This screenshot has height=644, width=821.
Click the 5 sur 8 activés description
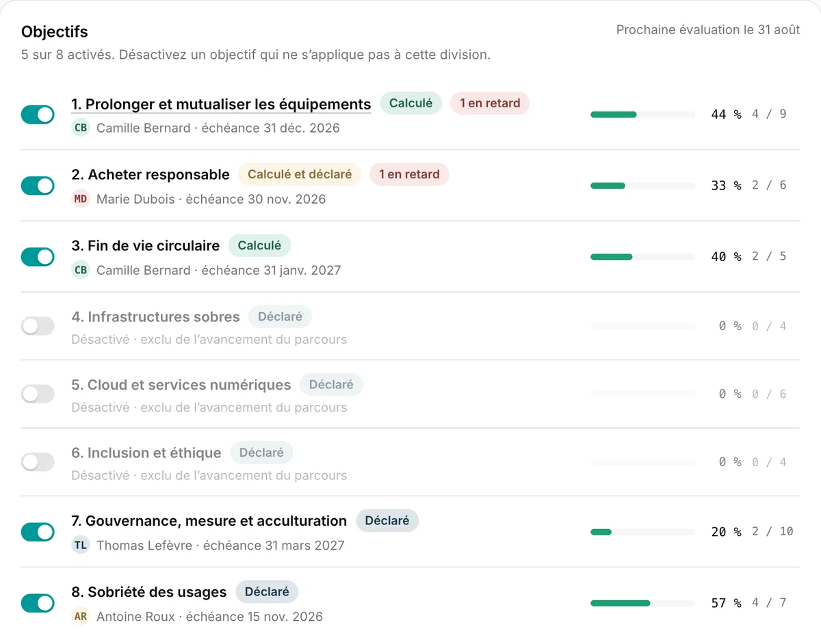pos(256,55)
